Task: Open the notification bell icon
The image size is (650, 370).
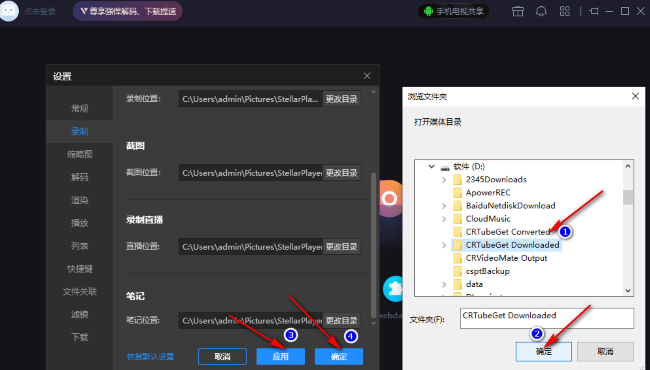Action: pyautogui.click(x=541, y=11)
